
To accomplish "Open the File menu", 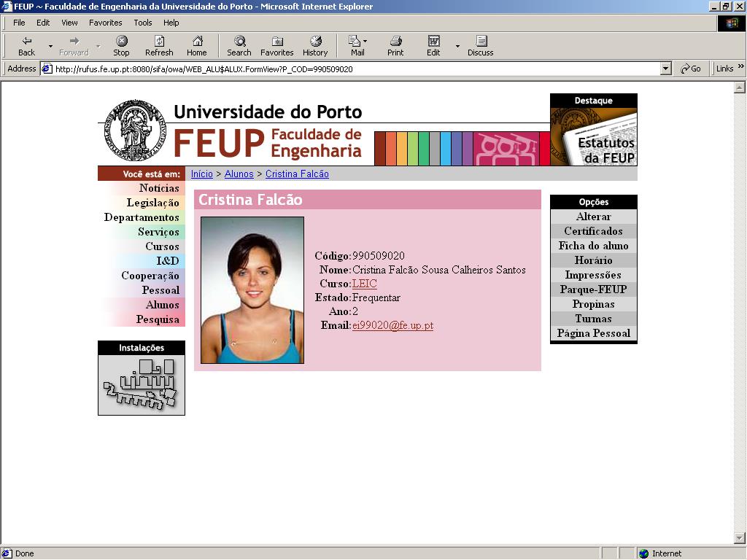I will tap(19, 23).
